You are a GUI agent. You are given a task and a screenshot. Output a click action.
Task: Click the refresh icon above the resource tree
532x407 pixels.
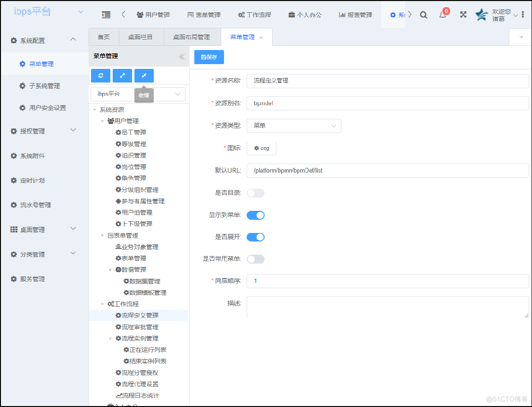pyautogui.click(x=100, y=75)
